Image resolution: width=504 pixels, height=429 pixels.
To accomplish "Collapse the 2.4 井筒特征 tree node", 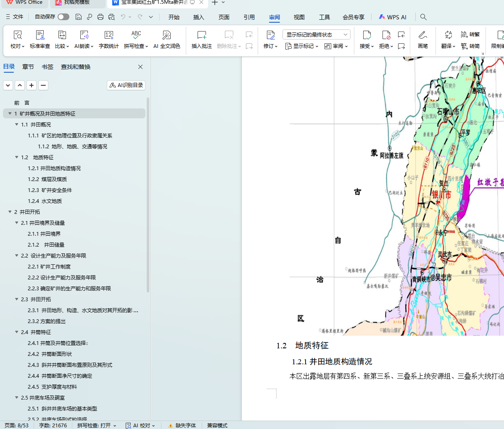I will point(17,332).
